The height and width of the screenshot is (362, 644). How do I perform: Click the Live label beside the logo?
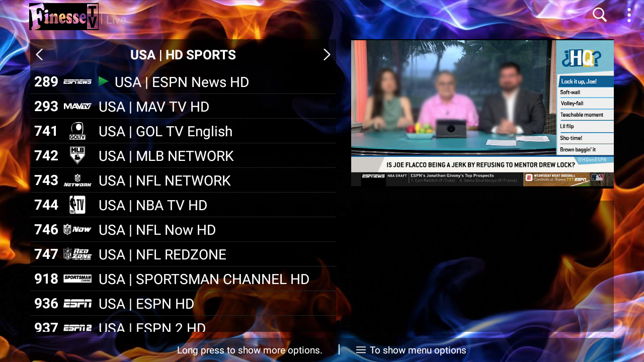click(x=116, y=20)
